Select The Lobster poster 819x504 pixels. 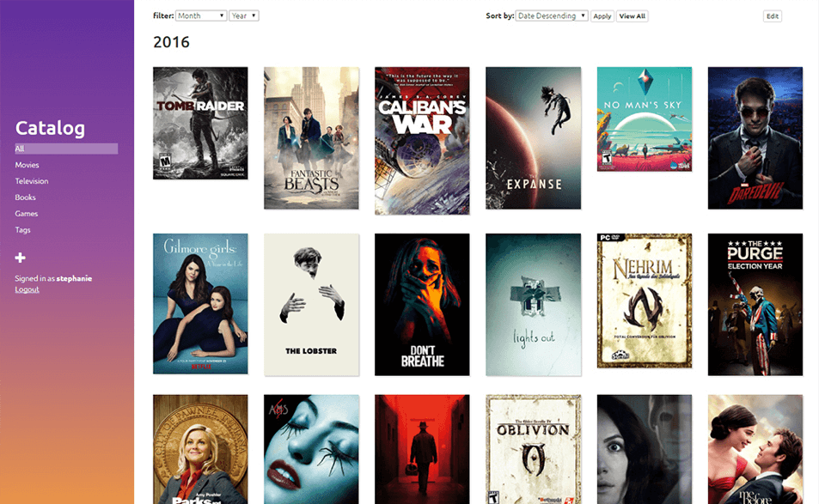click(311, 305)
